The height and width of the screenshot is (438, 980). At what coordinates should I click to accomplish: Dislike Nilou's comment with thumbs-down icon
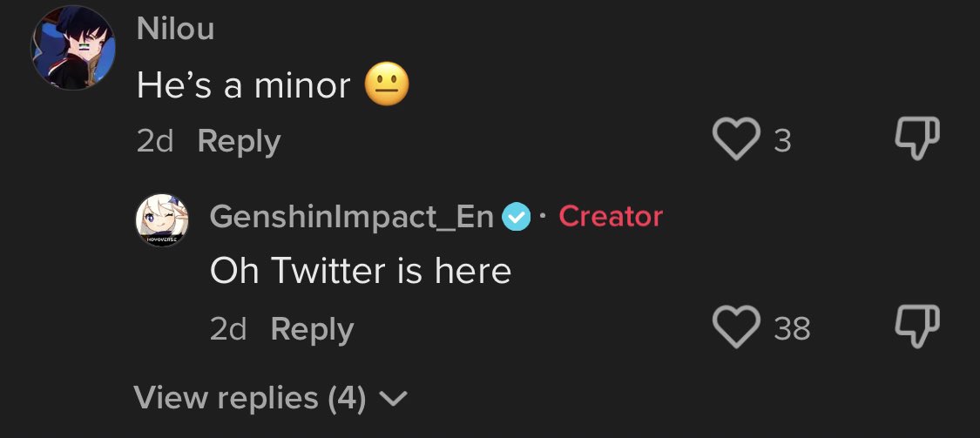tap(918, 140)
